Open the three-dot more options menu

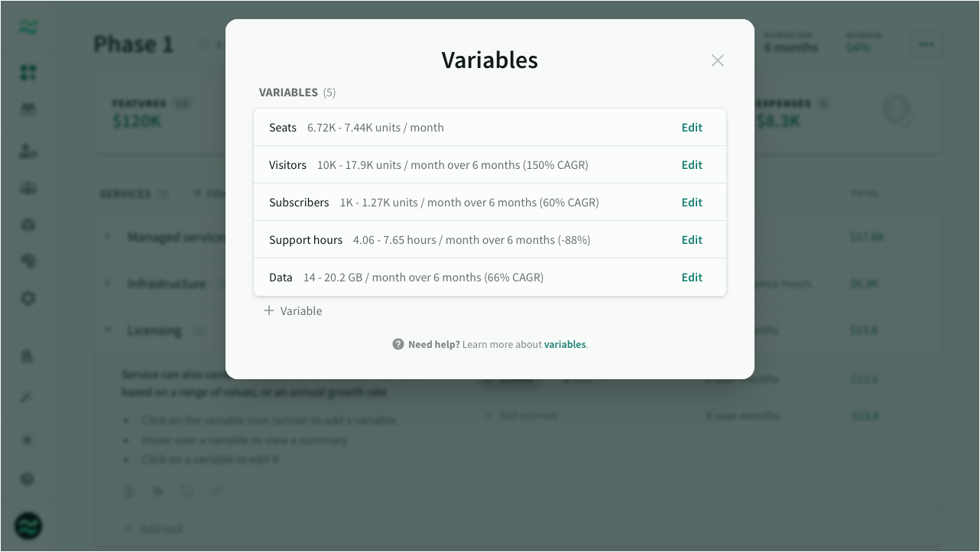926,44
